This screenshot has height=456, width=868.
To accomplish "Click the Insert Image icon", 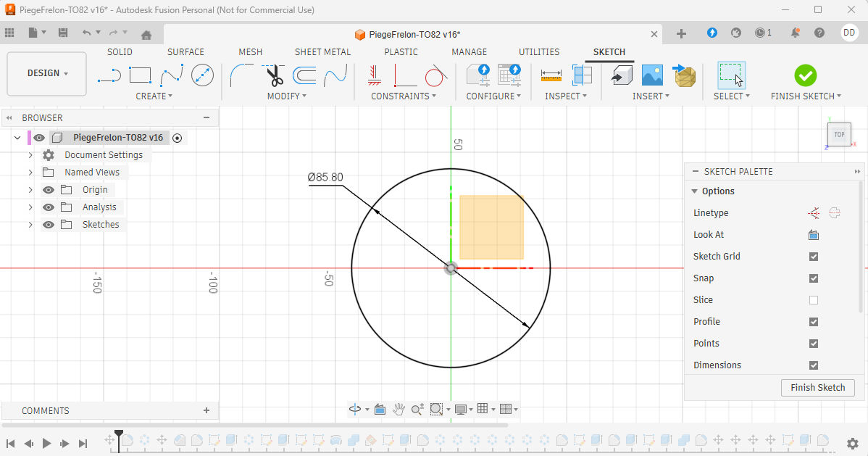I will tap(652, 75).
